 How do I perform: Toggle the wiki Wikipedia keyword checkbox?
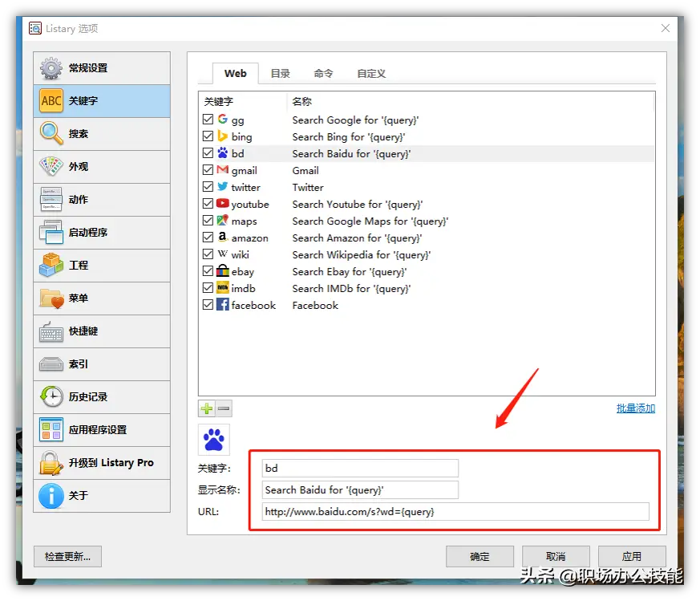tap(207, 254)
